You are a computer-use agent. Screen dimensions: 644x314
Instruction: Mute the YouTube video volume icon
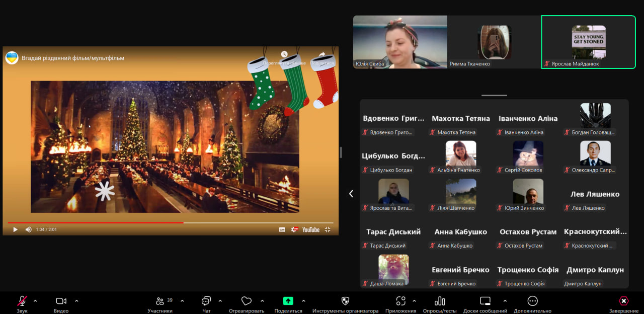tap(28, 229)
